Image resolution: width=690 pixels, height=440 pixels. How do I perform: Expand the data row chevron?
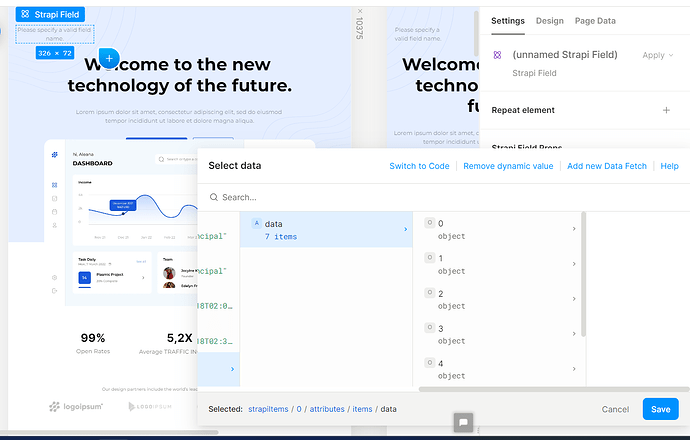tap(405, 230)
